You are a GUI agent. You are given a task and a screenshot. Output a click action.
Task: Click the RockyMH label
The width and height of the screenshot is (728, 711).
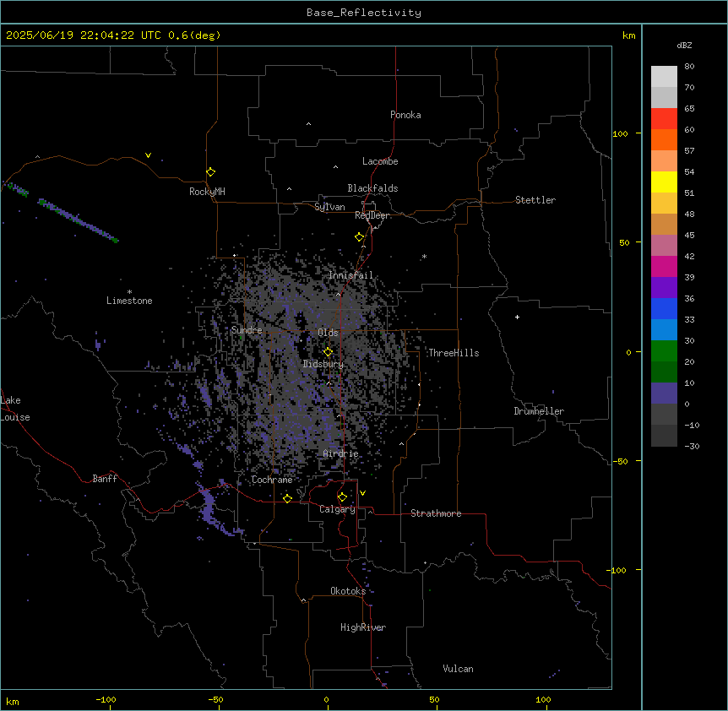coord(207,192)
